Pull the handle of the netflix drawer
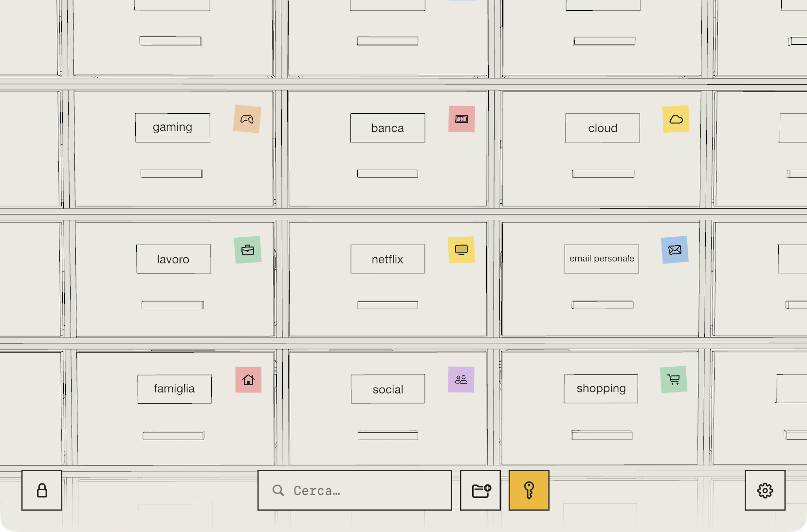 coord(387,305)
